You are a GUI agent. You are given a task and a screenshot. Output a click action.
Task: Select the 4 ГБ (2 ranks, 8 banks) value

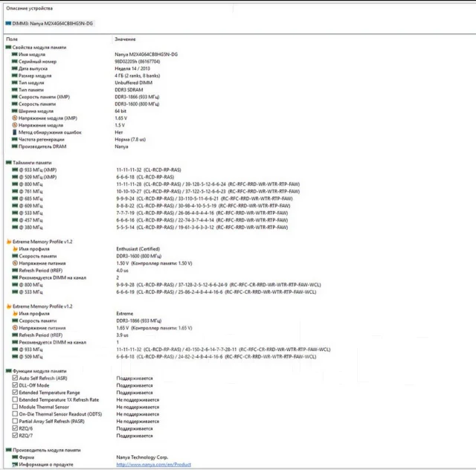137,76
